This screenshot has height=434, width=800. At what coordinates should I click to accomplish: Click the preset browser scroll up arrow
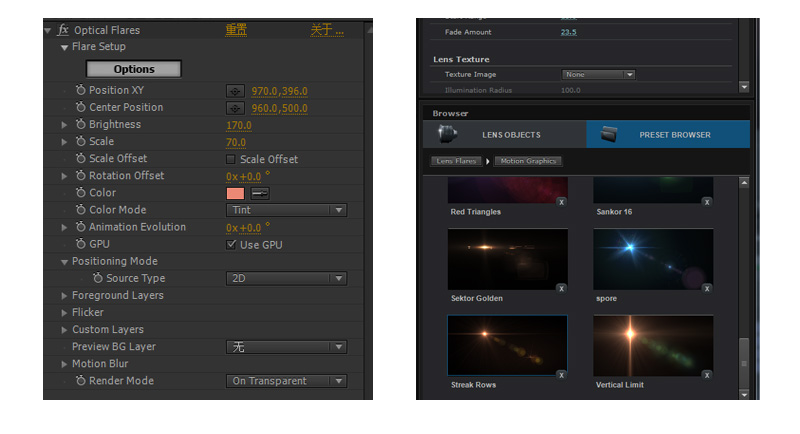[x=744, y=183]
